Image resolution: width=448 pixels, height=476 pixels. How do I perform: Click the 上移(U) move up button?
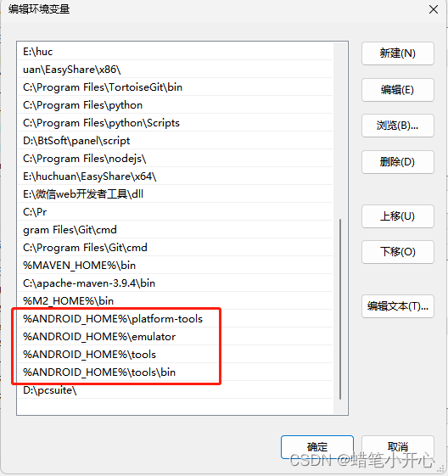click(398, 216)
